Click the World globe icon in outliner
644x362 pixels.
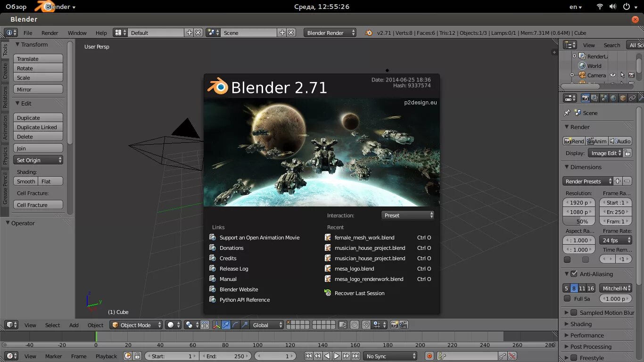click(582, 66)
